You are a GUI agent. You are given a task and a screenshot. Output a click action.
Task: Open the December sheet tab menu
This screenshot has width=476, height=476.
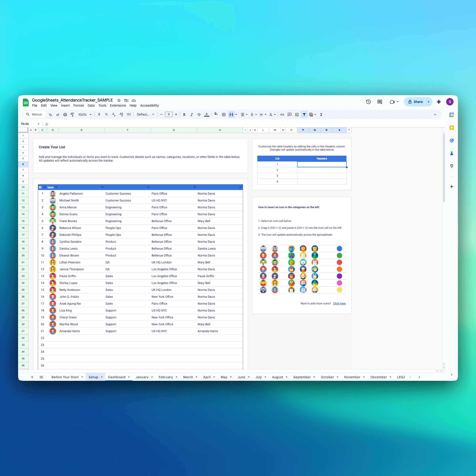pos(390,377)
